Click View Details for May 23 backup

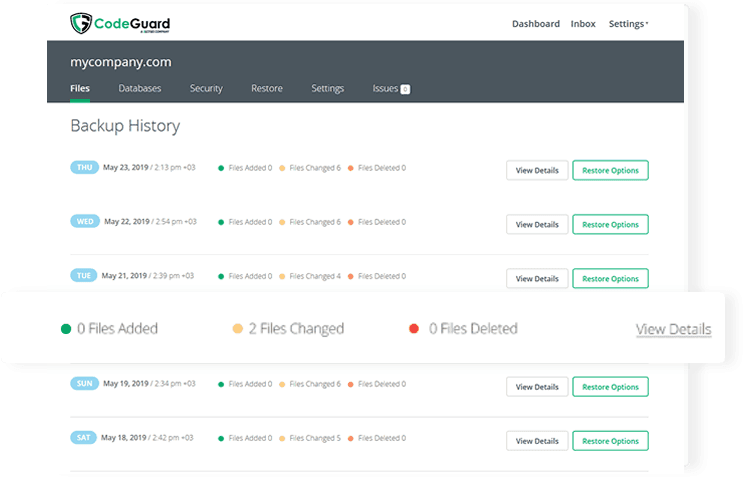coord(537,170)
